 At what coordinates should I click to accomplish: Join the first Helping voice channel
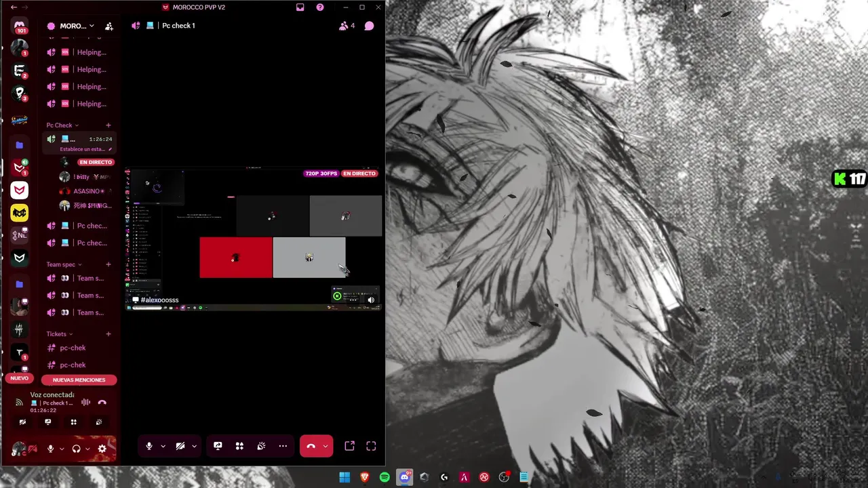point(79,52)
